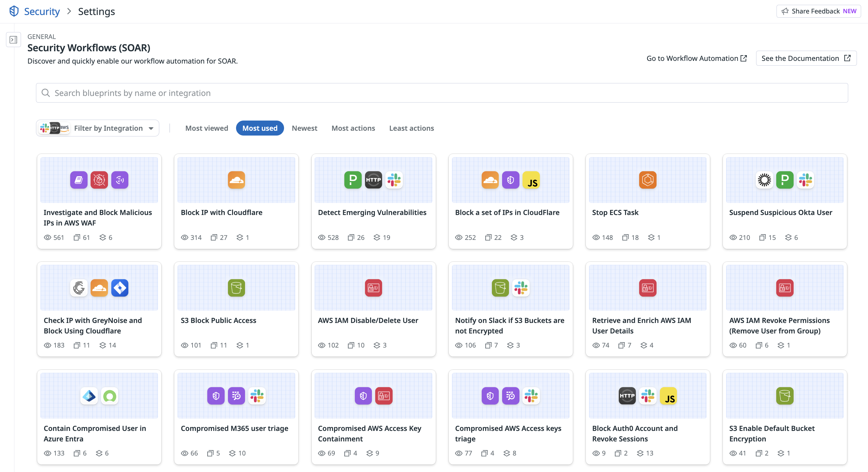
Task: Focus the Search blueprints input field
Action: [442, 93]
